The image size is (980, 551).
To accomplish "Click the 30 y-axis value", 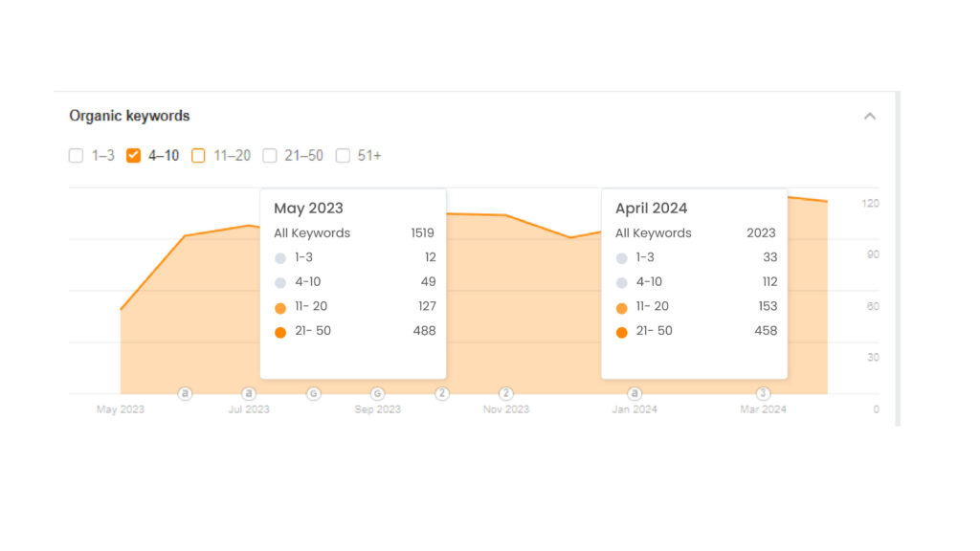I will coord(873,358).
